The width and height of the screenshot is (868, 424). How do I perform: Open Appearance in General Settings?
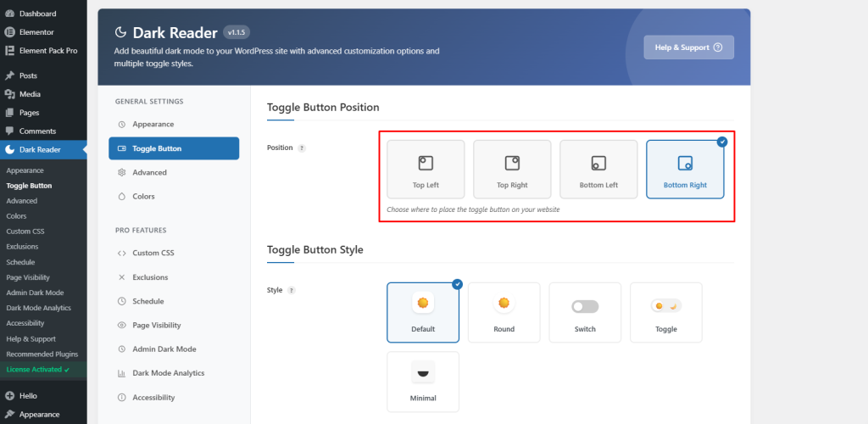point(174,124)
